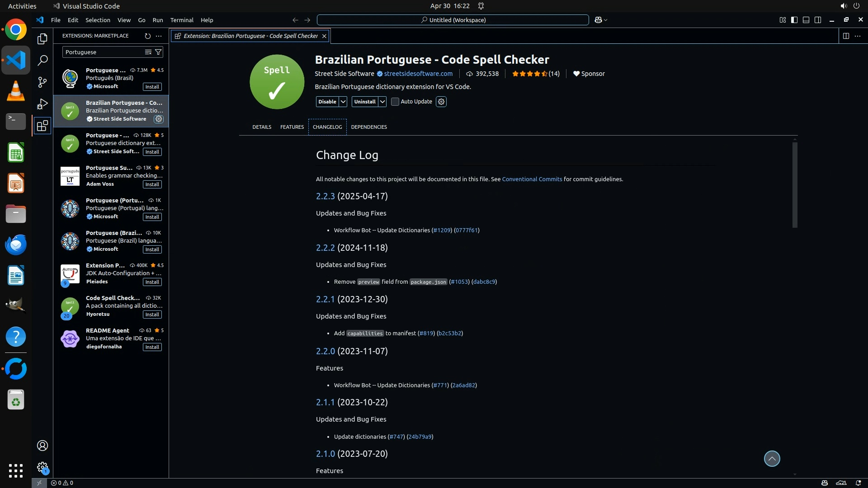Switch to the DETAILS tab
Screen dimensions: 868x488
pos(262,127)
